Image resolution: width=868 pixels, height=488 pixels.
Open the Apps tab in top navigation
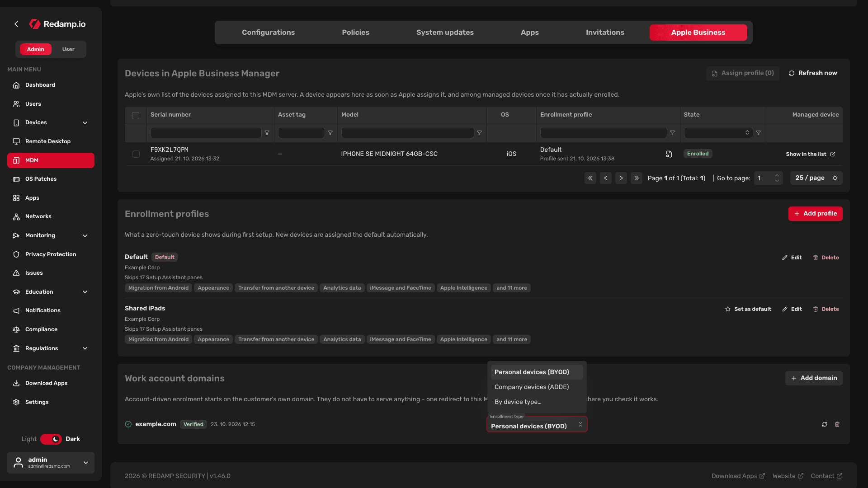(530, 33)
